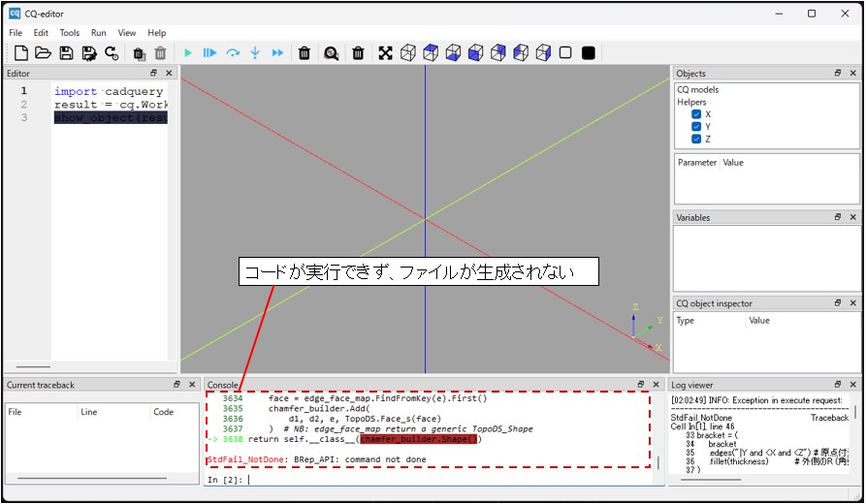
Task: Select the wireframe cube view icon
Action: click(x=407, y=53)
